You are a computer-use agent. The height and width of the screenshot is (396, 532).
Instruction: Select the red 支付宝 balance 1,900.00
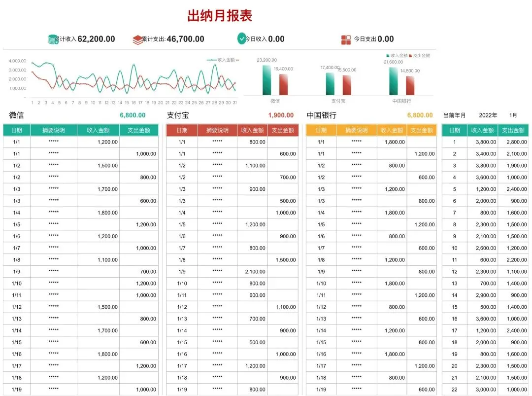point(281,115)
